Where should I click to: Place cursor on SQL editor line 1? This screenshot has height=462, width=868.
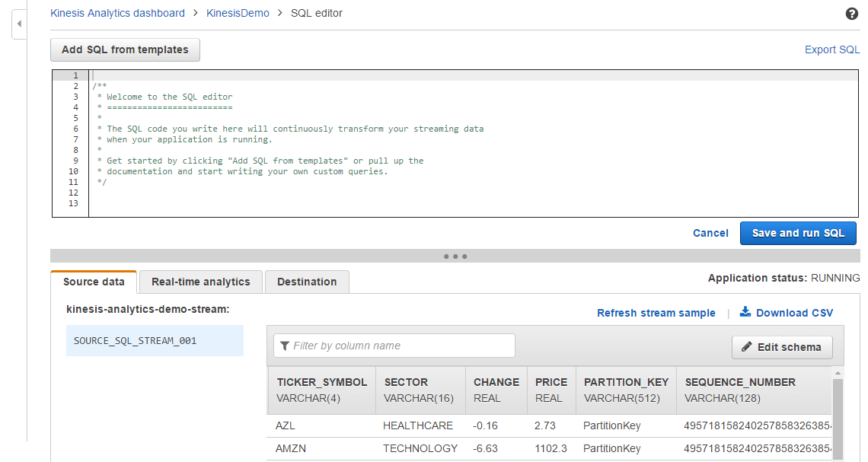[474, 75]
